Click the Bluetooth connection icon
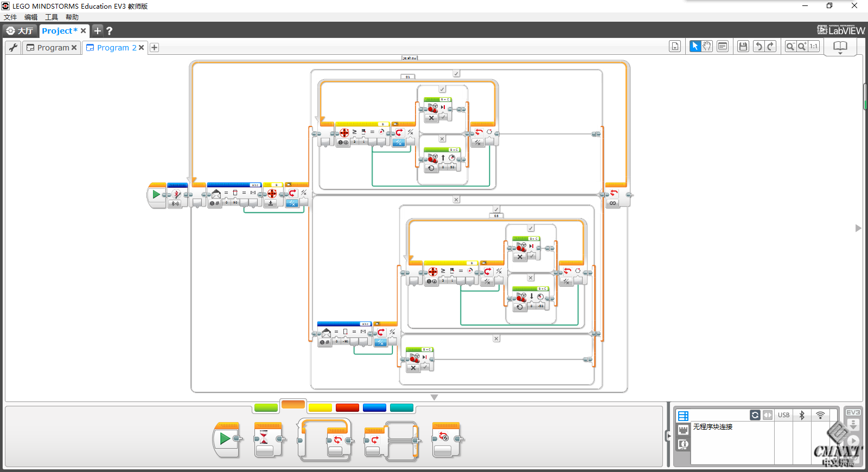The image size is (868, 472). tap(802, 415)
